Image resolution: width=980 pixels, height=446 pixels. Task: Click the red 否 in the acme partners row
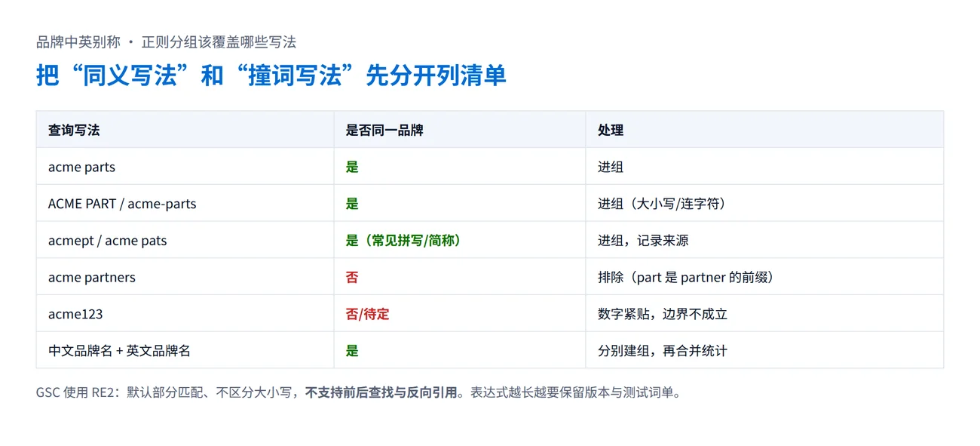(x=352, y=278)
